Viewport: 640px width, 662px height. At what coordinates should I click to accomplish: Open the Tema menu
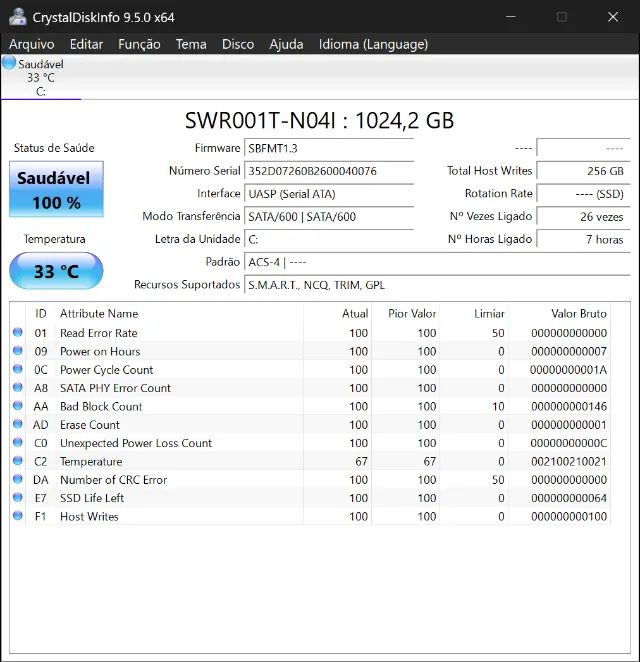tap(191, 44)
